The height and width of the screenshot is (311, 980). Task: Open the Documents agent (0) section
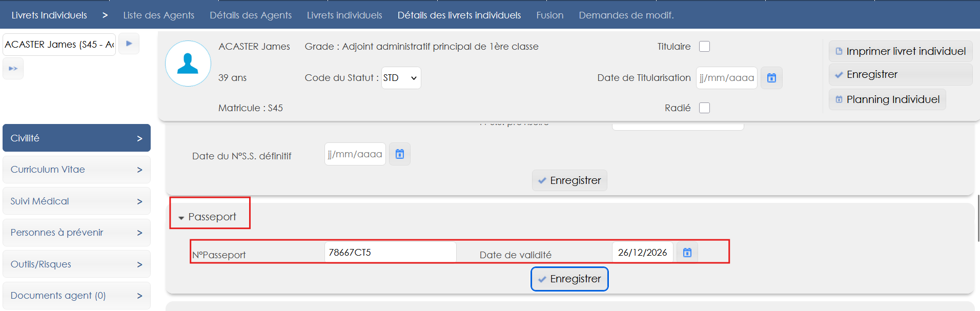[x=76, y=296]
